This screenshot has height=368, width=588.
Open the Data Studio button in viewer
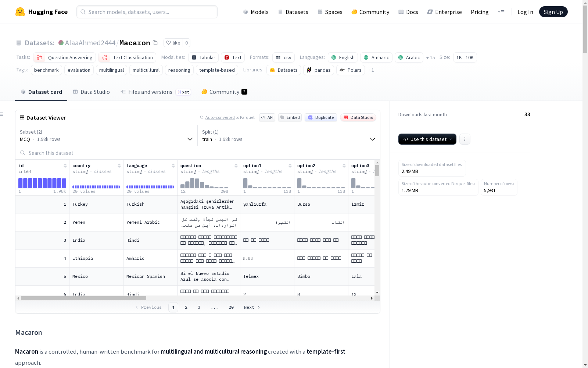coord(358,117)
